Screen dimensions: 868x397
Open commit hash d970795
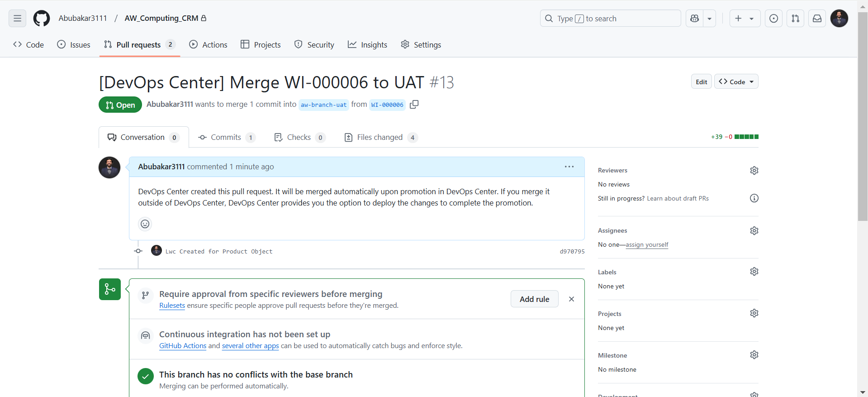point(572,251)
